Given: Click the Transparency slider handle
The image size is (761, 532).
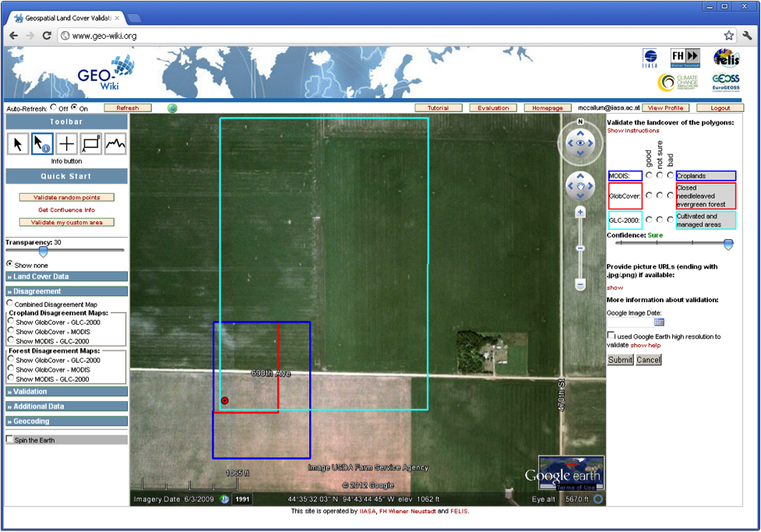Looking at the screenshot, I should coord(43,252).
